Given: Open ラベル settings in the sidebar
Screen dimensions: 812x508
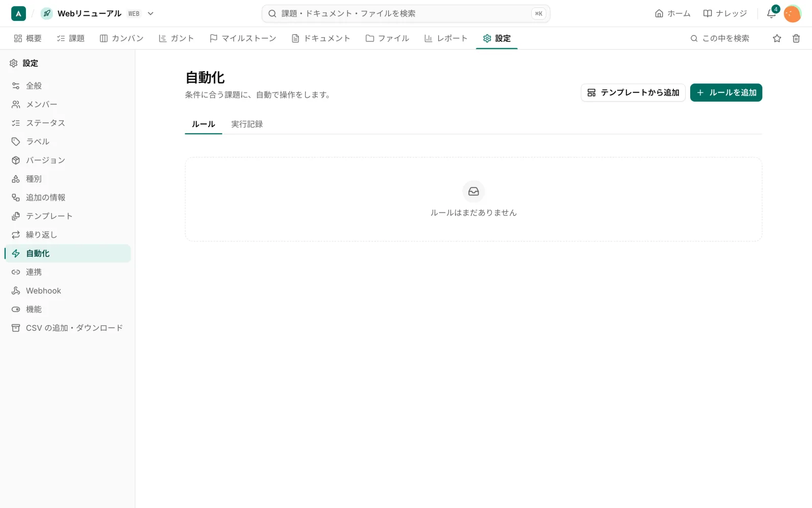Looking at the screenshot, I should click(67, 142).
